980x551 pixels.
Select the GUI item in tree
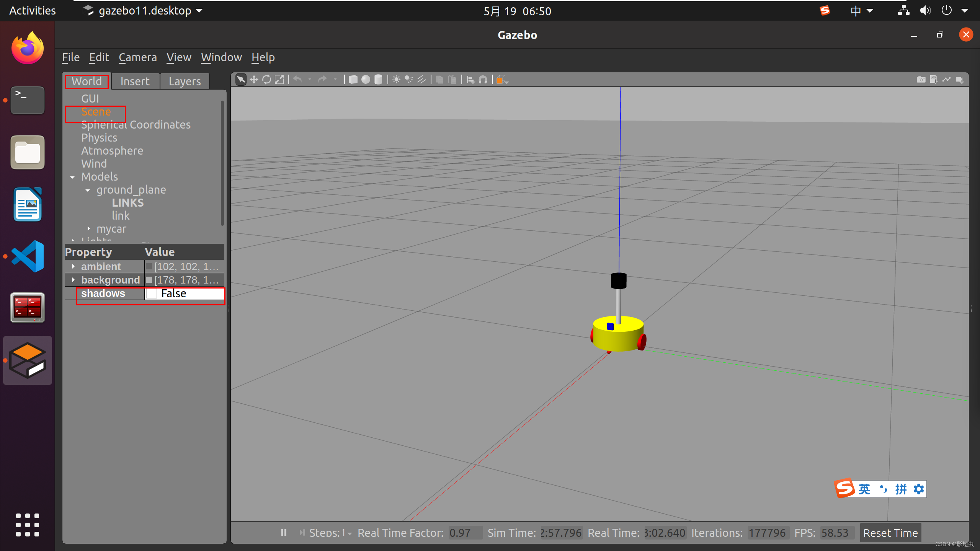(x=90, y=99)
